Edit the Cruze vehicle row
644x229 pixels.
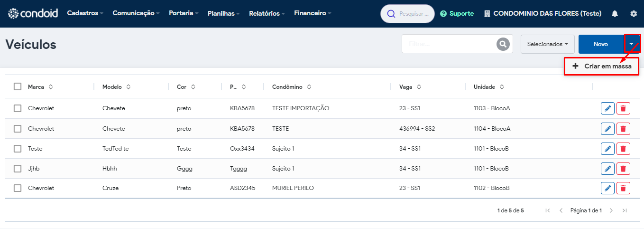[607, 188]
